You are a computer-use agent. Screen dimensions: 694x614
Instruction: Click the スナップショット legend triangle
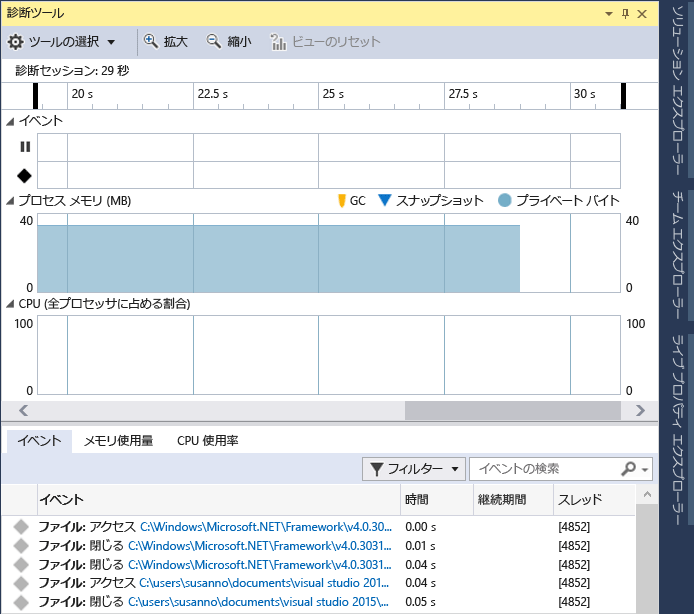pos(385,200)
